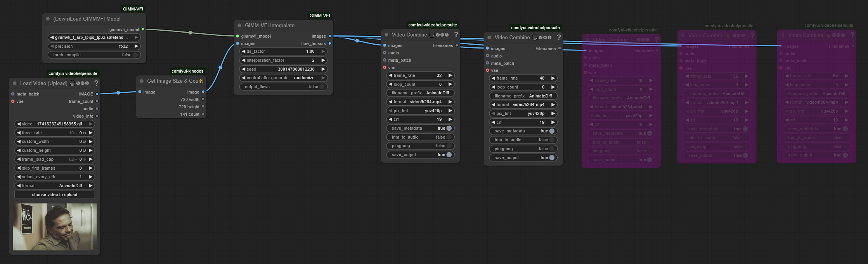Click the choose video to upload button
This screenshot has width=868, height=264.
click(55, 195)
